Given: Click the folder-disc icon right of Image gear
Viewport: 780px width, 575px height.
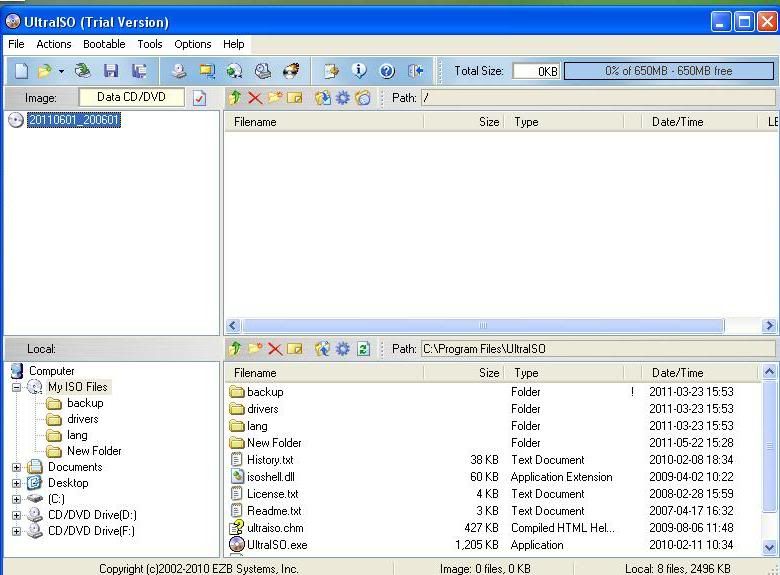Looking at the screenshot, I should click(363, 97).
